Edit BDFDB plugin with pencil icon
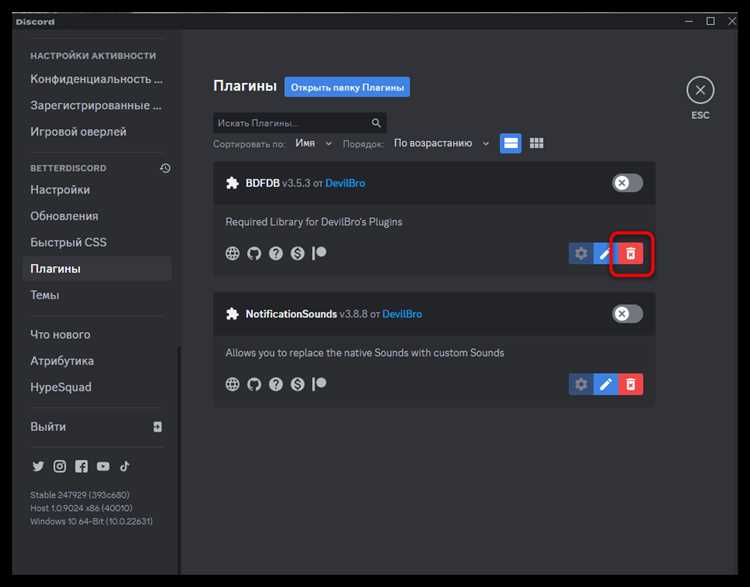Viewport: 750px width, 587px height. (606, 253)
